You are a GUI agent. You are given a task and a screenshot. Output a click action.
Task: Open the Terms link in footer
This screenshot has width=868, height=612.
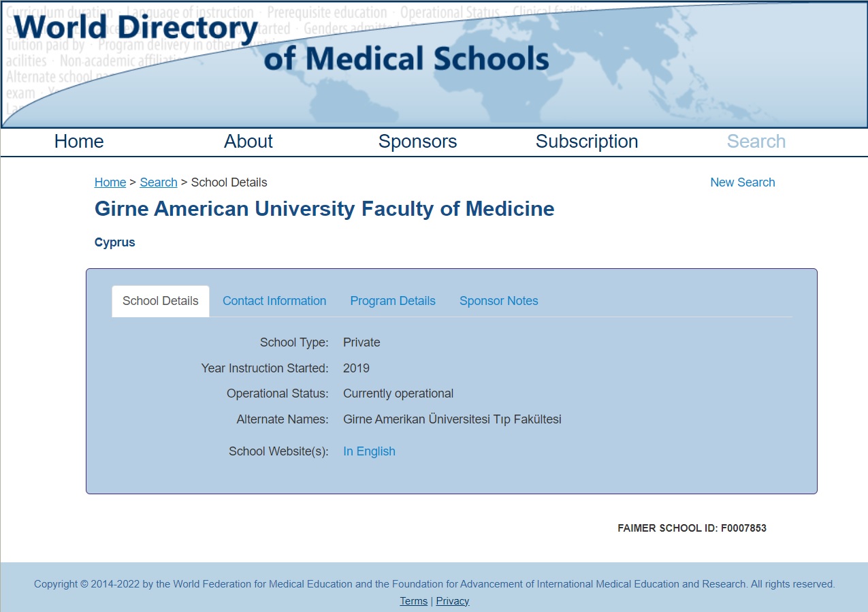414,601
